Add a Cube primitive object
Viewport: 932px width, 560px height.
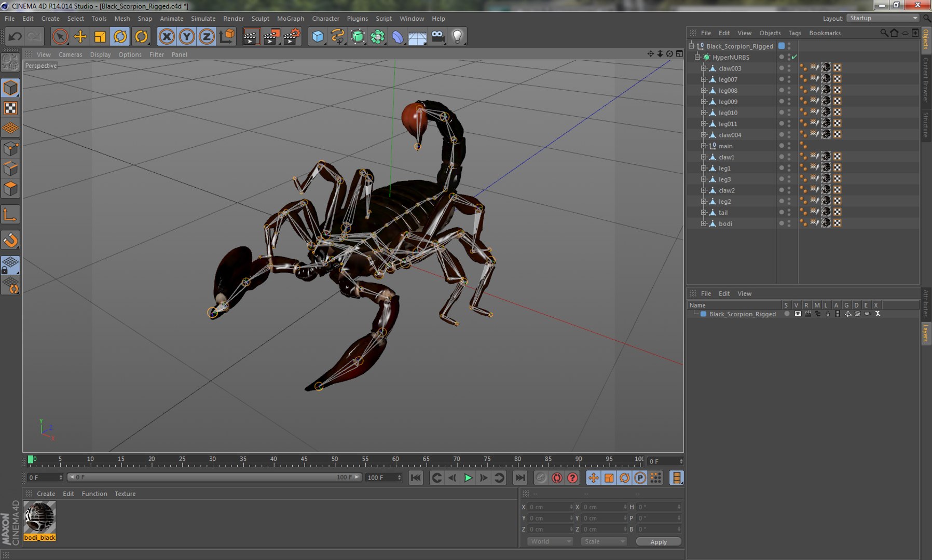pyautogui.click(x=318, y=36)
